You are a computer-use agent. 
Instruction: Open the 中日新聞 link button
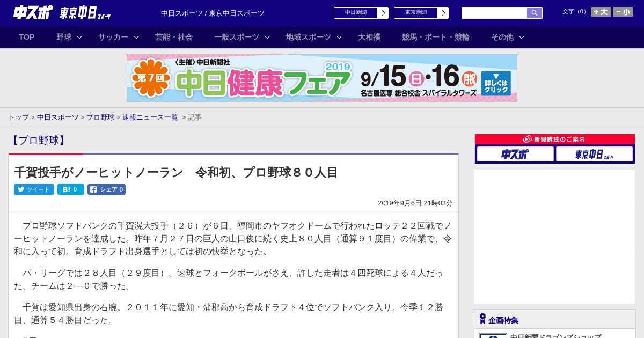356,13
